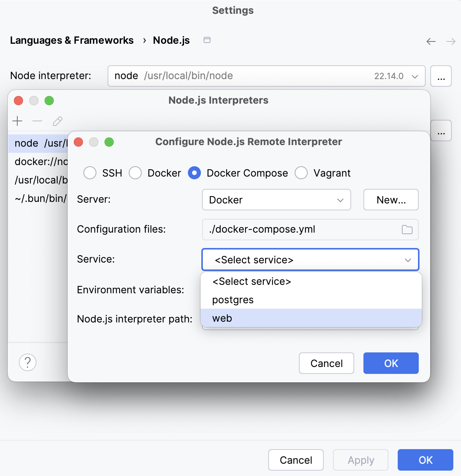Apply the settings changes
Image resolution: width=461 pixels, height=476 pixels.
pyautogui.click(x=360, y=460)
